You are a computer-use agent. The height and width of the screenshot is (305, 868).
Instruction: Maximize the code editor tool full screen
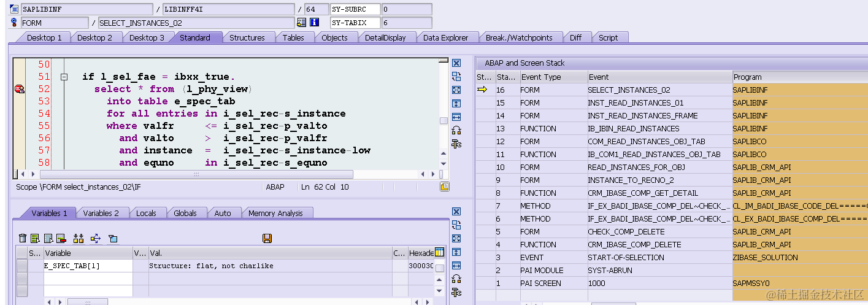point(456,90)
